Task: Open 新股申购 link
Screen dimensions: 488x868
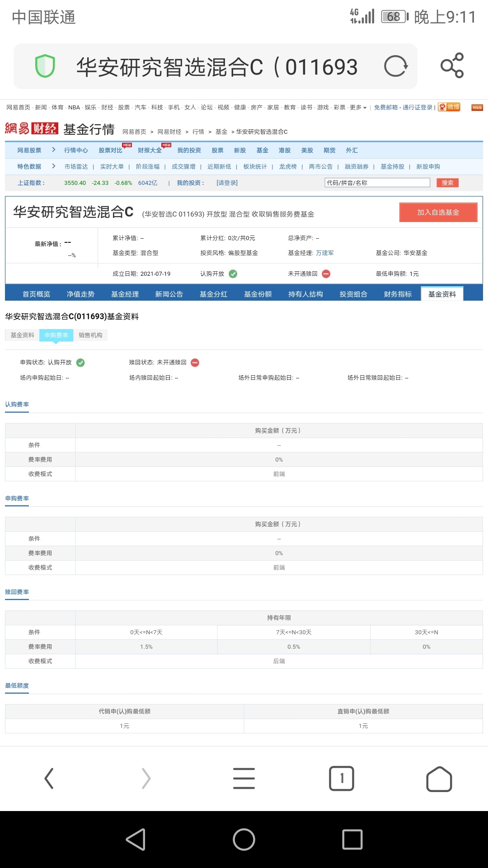Action: [x=428, y=166]
